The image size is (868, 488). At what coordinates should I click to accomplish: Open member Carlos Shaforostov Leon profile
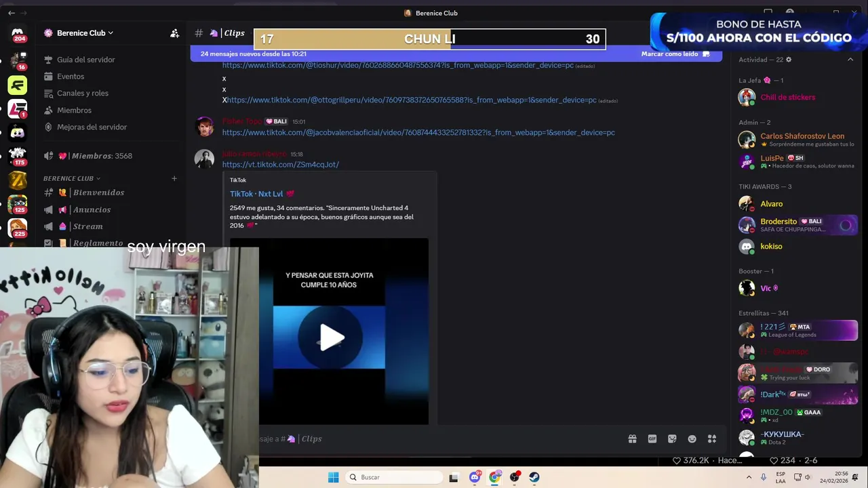pos(797,140)
